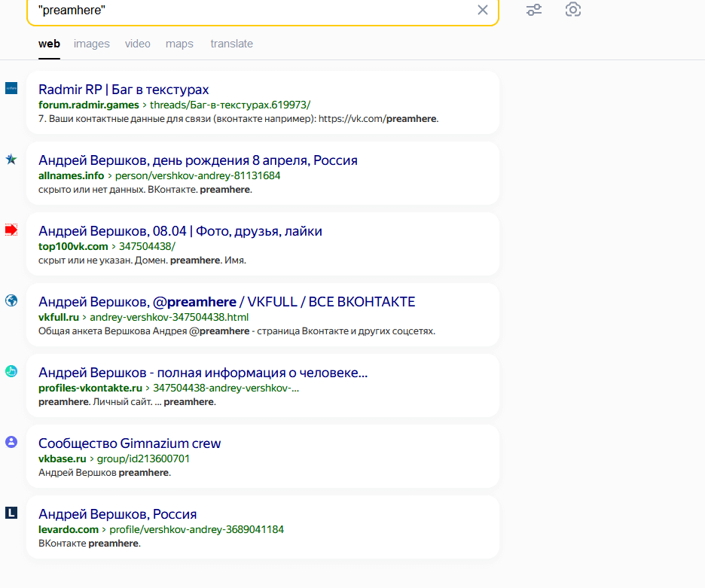
Task: Click the allnames.info star favicon
Action: pyautogui.click(x=11, y=159)
